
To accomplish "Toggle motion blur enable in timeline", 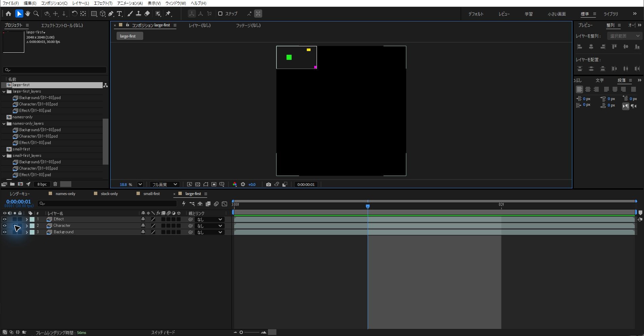I will pos(216,203).
